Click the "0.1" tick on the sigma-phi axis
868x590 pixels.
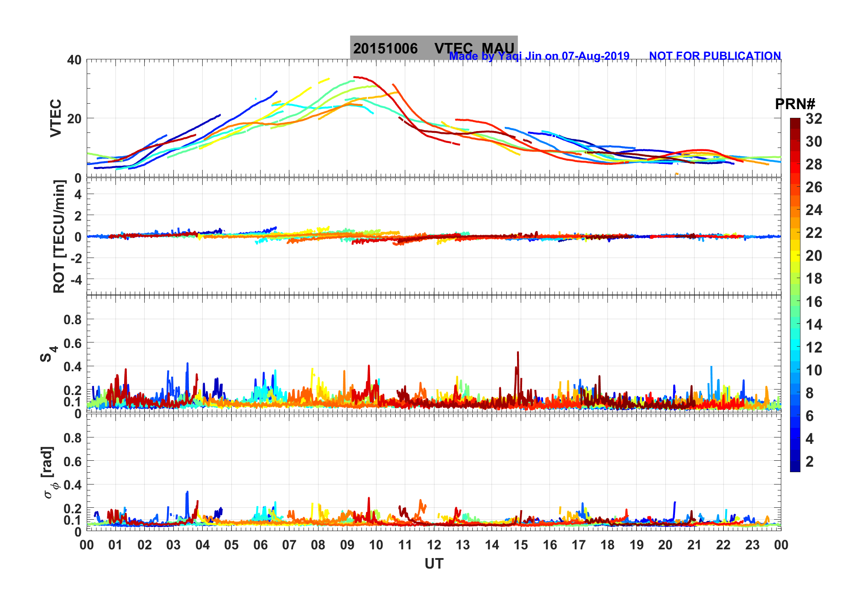pos(72,520)
